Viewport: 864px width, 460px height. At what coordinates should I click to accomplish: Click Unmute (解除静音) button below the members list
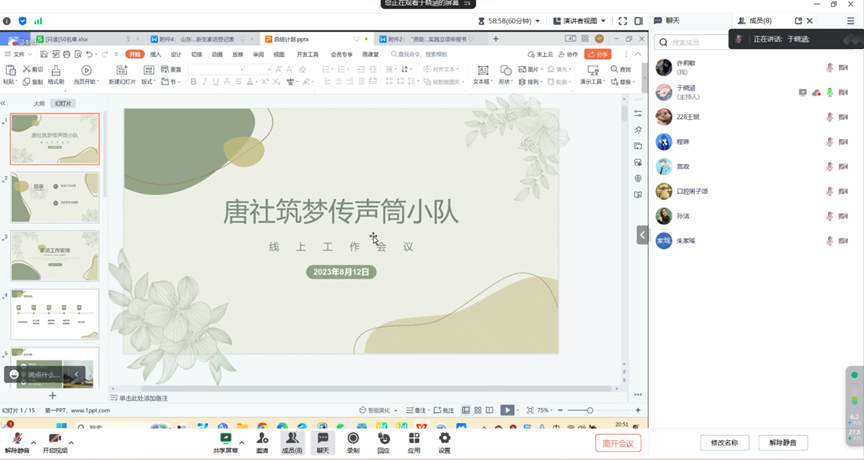click(782, 442)
